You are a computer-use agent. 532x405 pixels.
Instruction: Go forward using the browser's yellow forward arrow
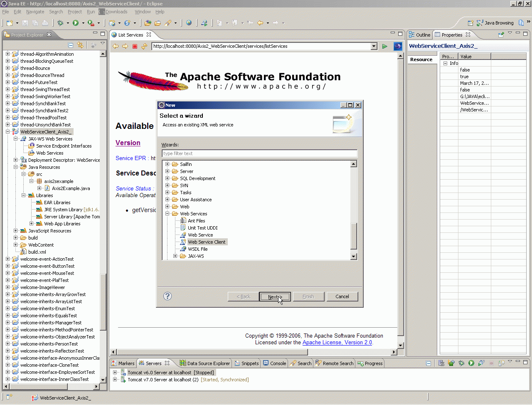click(x=125, y=46)
